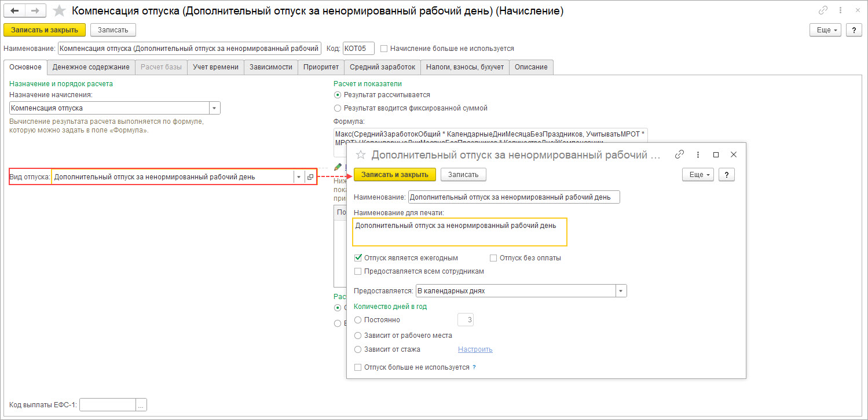Open Код выплаты ЕФС-1 ellipsis picker
The image size is (868, 420).
pyautogui.click(x=141, y=405)
